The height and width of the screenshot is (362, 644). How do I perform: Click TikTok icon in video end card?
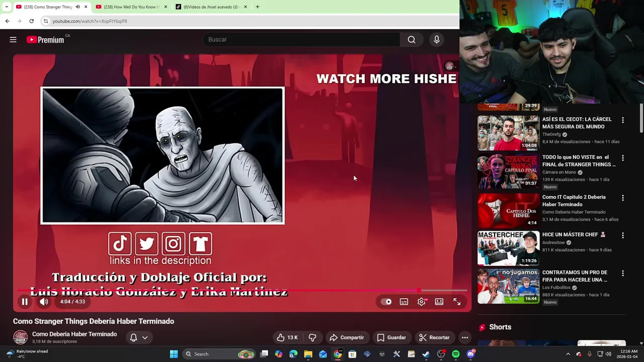120,244
